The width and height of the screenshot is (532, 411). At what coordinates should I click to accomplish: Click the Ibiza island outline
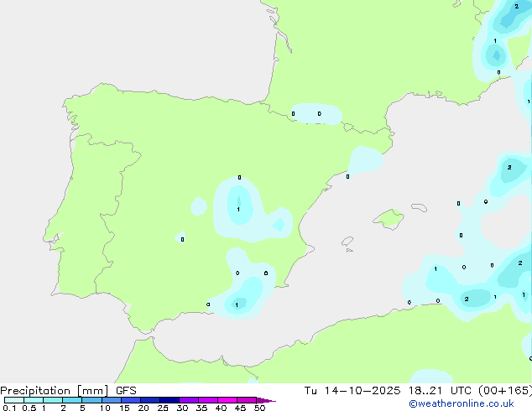click(347, 242)
